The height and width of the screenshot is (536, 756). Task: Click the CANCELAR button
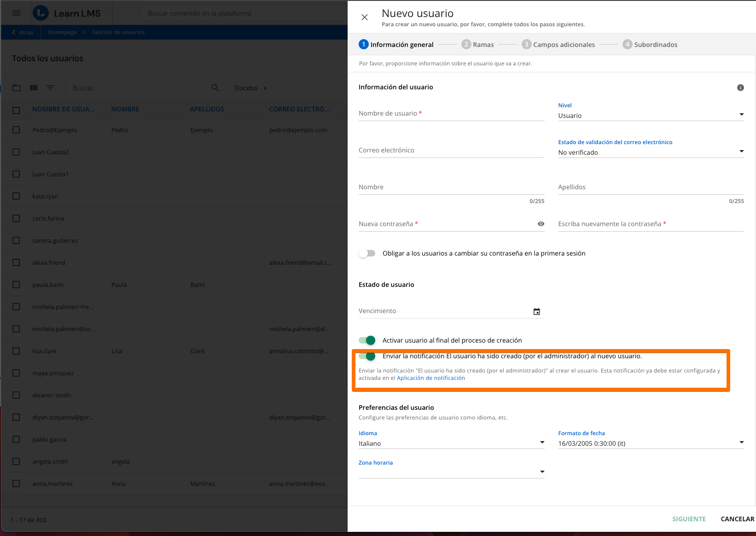coord(738,519)
